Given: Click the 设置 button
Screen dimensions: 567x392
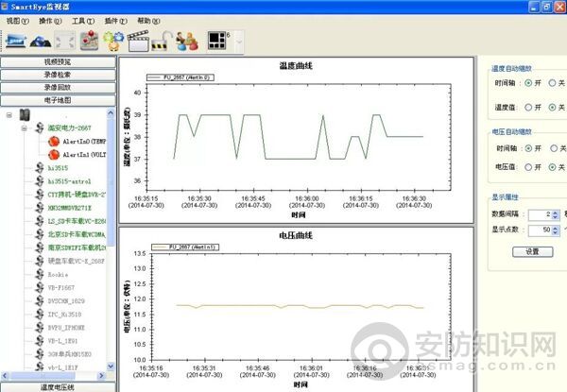Looking at the screenshot, I should pyautogui.click(x=532, y=251).
